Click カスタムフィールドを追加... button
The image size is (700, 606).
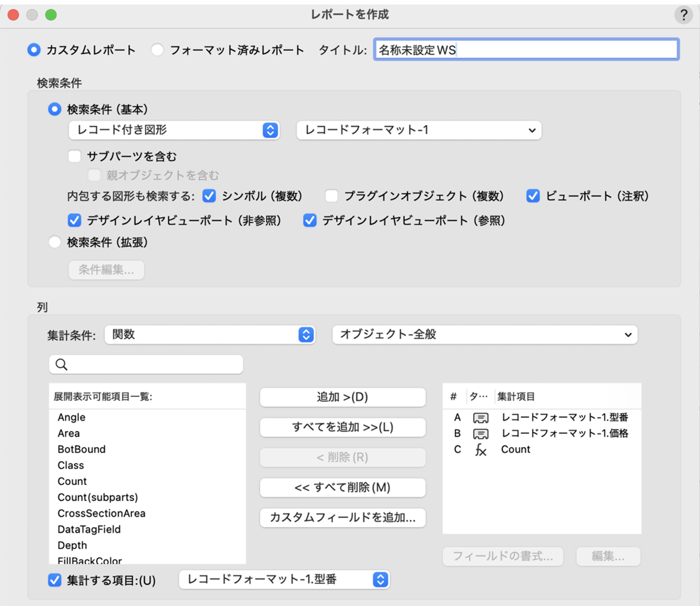[x=342, y=518]
